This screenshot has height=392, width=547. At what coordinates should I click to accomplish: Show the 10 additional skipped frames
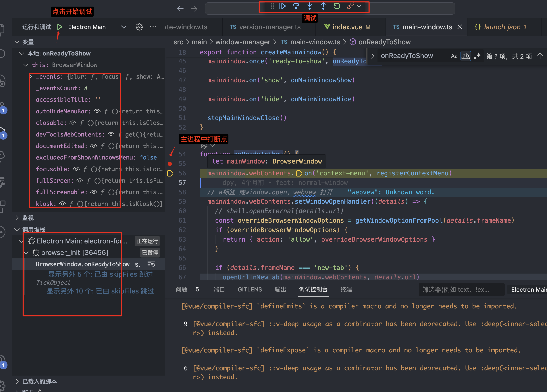tap(100, 291)
